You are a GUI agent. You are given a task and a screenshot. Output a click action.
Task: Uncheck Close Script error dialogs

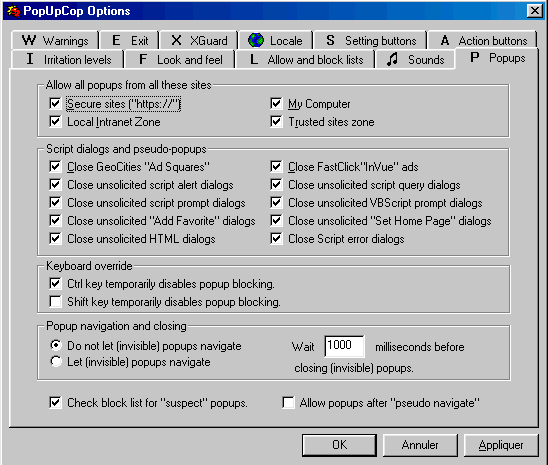click(x=276, y=239)
